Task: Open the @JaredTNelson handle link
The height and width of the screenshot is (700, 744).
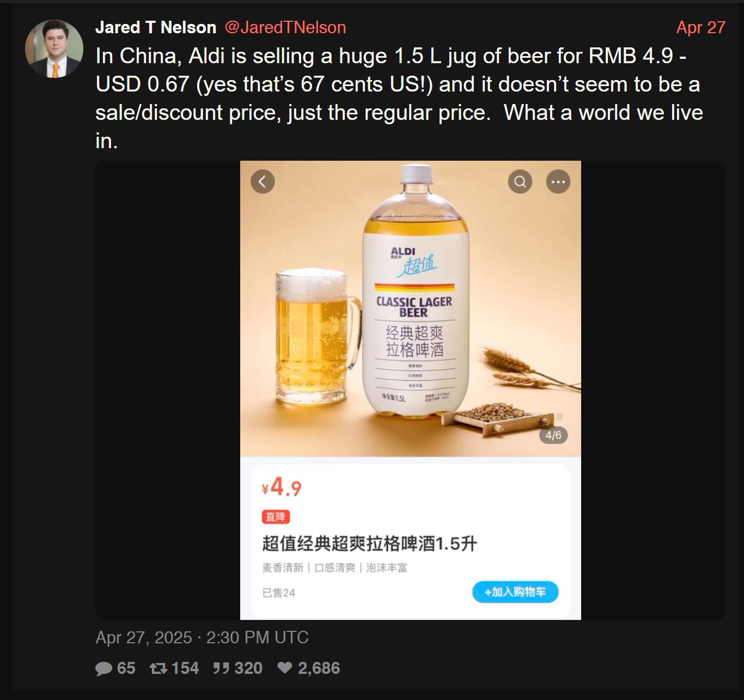Action: [285, 27]
